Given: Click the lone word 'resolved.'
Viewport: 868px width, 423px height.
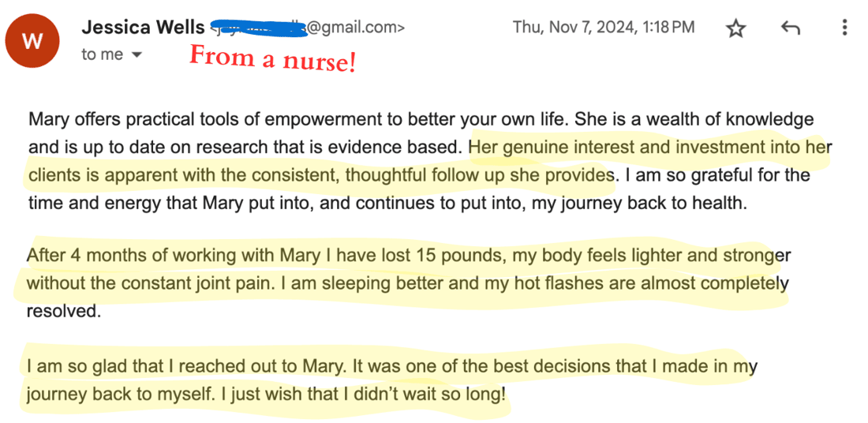Looking at the screenshot, I should (x=63, y=311).
